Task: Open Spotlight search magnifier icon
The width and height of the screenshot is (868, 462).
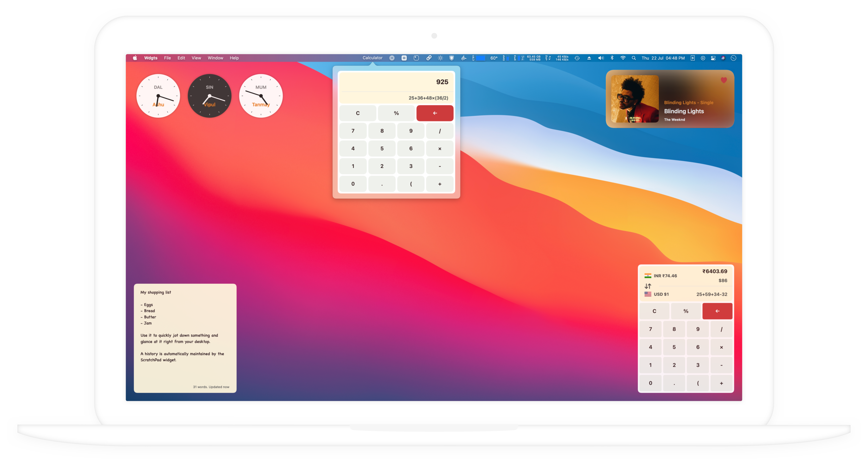Action: pyautogui.click(x=634, y=58)
